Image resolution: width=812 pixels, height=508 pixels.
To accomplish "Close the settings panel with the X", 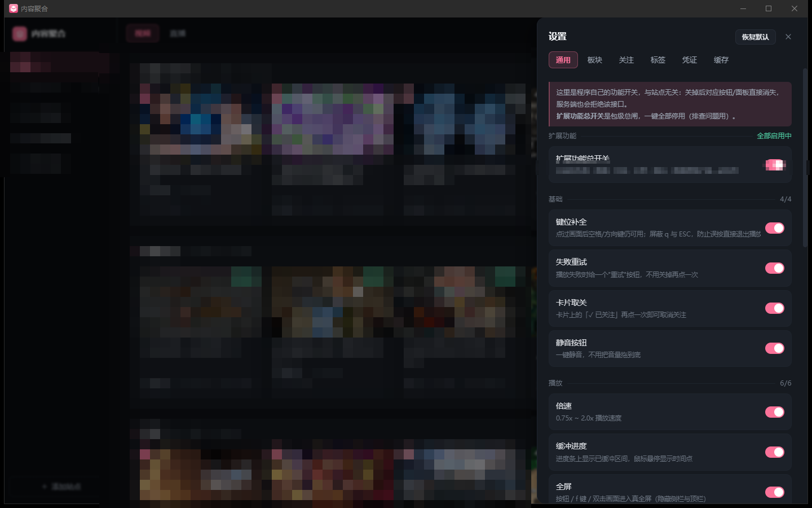I will click(x=788, y=37).
